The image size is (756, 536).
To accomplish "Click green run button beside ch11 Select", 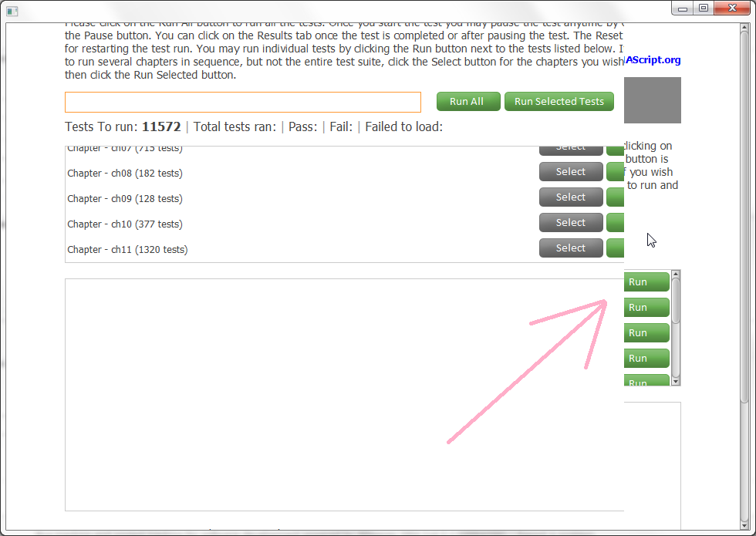I will pyautogui.click(x=615, y=248).
